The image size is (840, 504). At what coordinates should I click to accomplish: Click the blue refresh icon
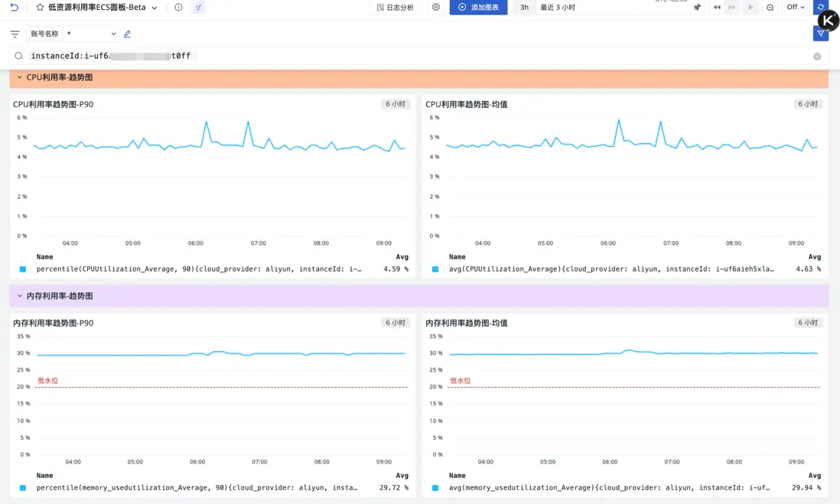[821, 7]
